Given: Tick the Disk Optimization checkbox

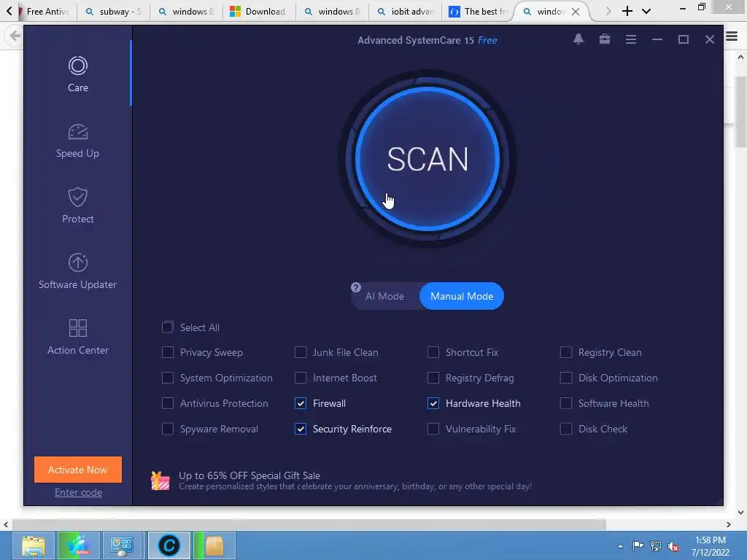Looking at the screenshot, I should click(x=565, y=378).
